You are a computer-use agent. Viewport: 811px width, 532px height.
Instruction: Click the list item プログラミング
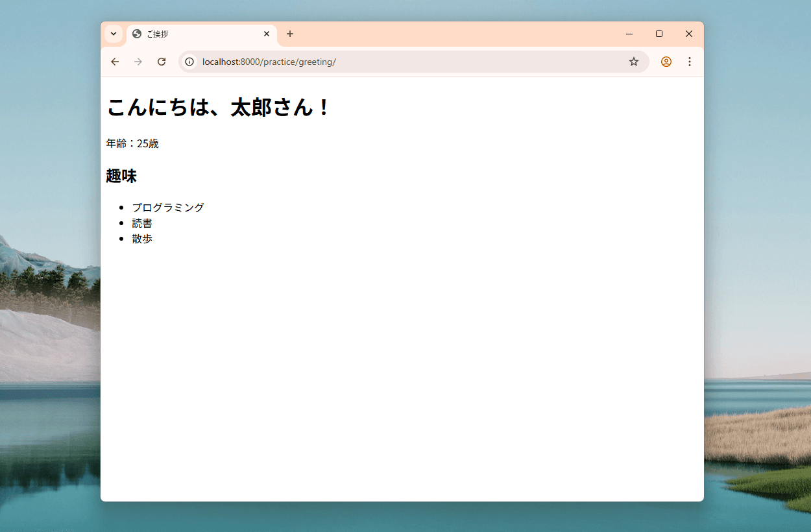pos(168,208)
